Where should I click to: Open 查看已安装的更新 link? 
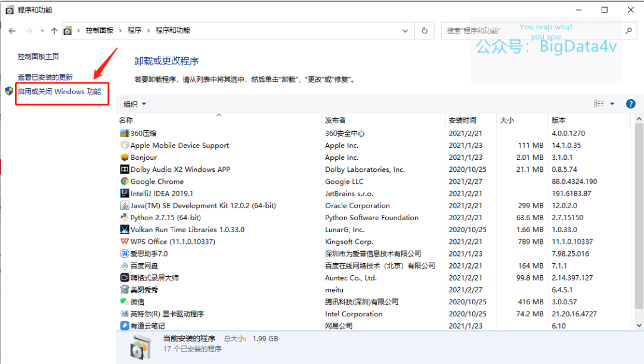45,77
